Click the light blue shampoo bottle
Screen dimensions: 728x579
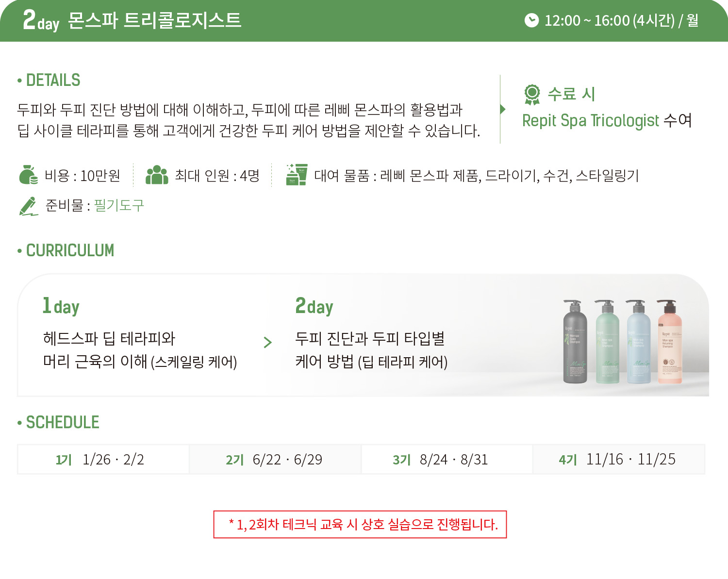638,342
